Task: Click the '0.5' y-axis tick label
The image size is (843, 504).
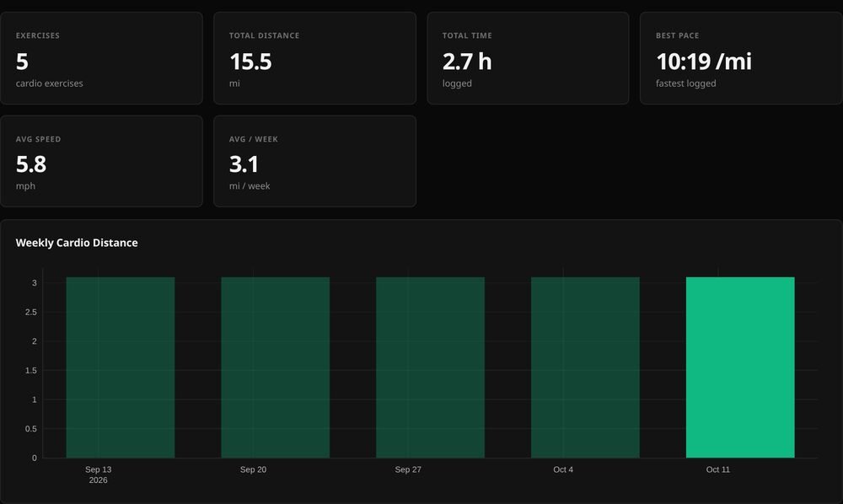Action: pyautogui.click(x=31, y=429)
